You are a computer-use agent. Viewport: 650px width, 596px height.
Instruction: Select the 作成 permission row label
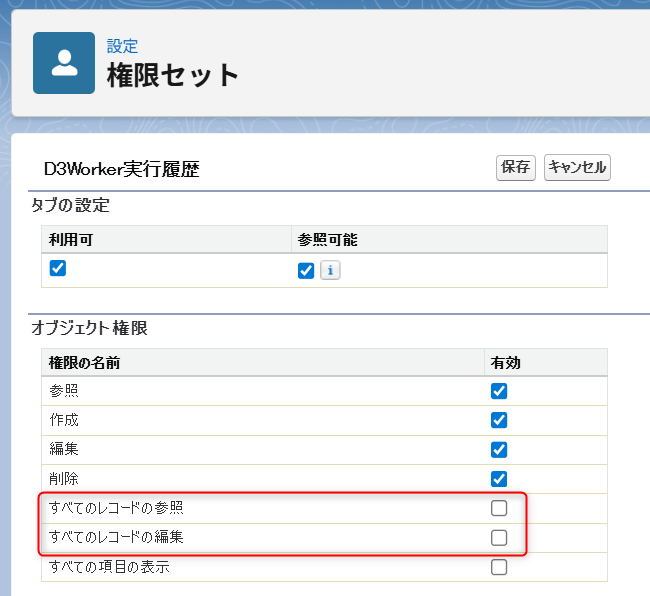click(64, 420)
